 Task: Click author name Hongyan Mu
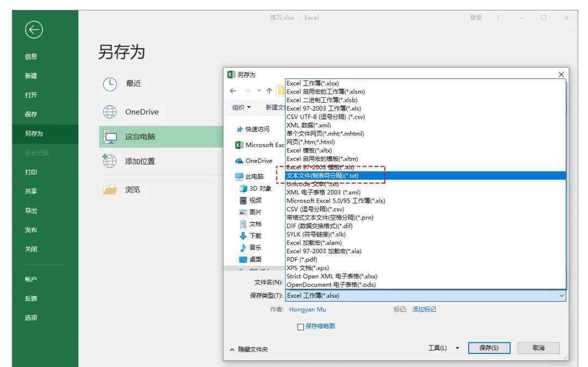(308, 309)
